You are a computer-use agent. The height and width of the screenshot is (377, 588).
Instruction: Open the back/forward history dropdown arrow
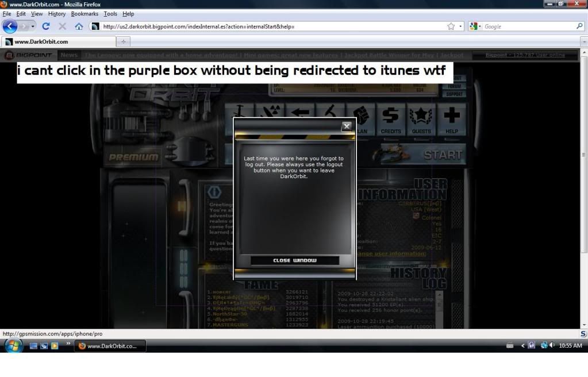tap(33, 26)
